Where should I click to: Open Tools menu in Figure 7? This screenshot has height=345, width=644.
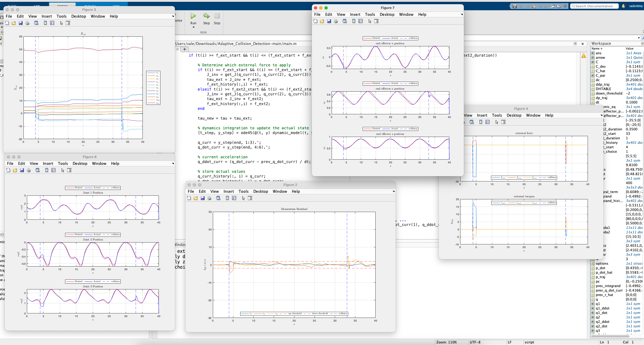[370, 14]
